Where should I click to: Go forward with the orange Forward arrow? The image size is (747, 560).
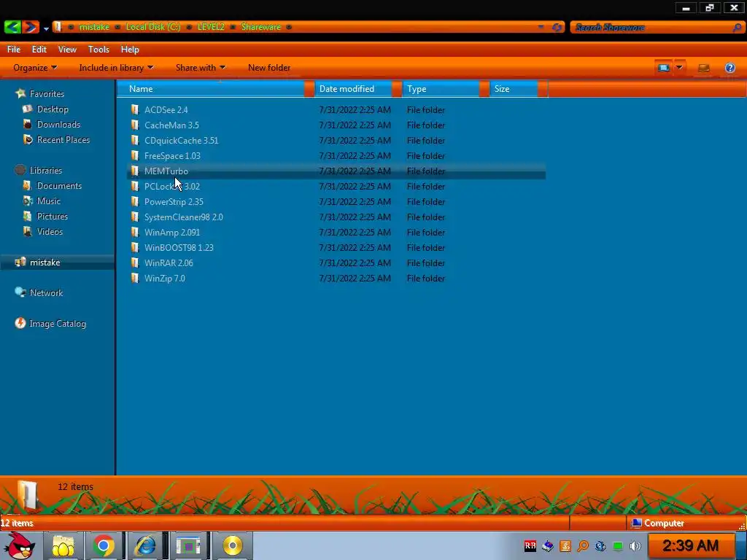point(31,27)
